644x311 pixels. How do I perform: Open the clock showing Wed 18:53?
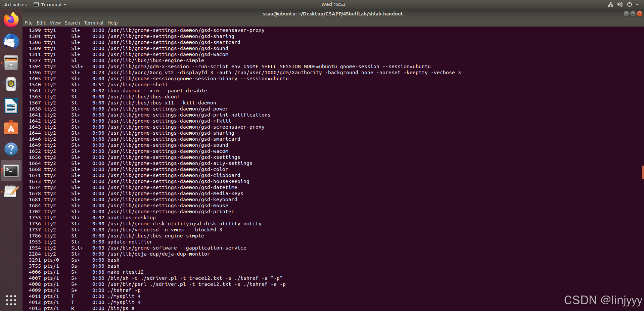point(333,4)
